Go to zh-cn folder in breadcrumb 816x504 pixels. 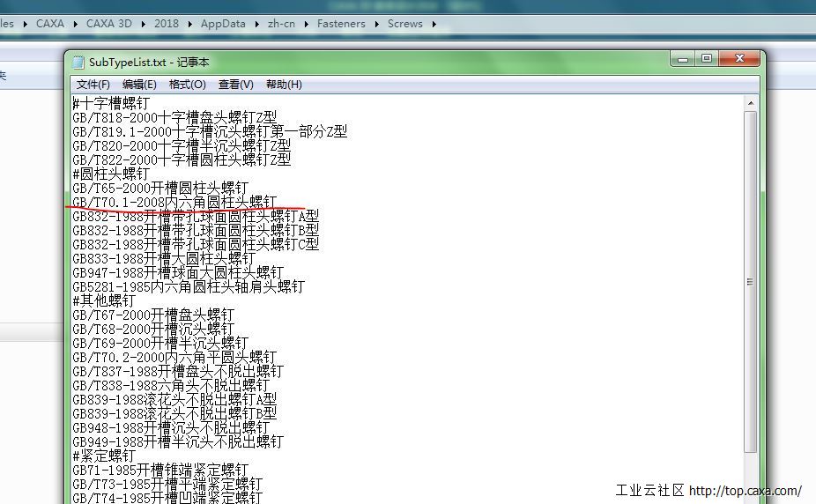point(281,24)
